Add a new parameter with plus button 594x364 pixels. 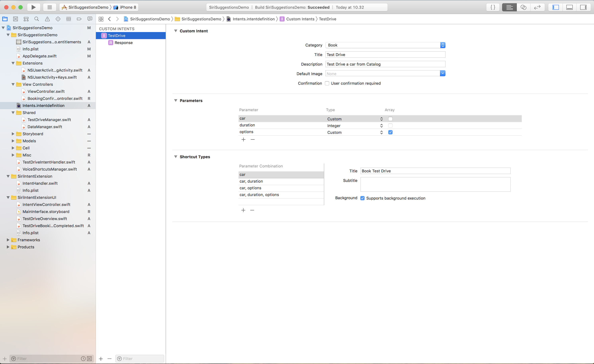(243, 140)
